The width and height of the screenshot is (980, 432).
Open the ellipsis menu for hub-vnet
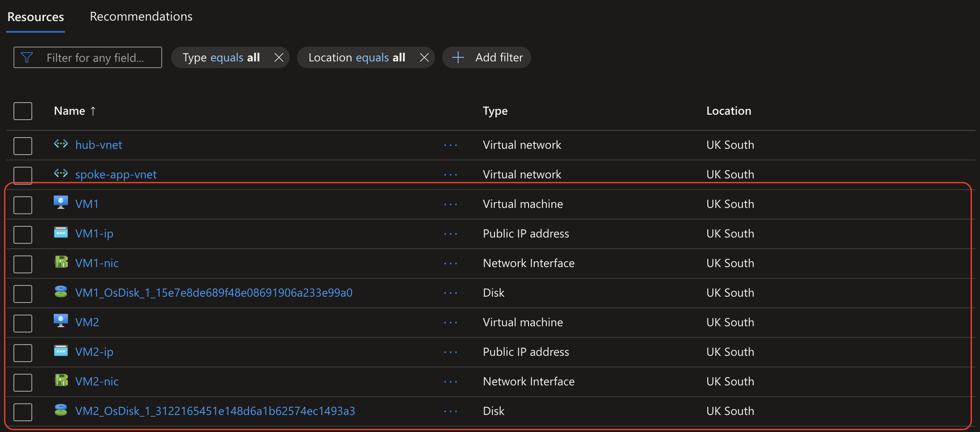click(x=451, y=145)
